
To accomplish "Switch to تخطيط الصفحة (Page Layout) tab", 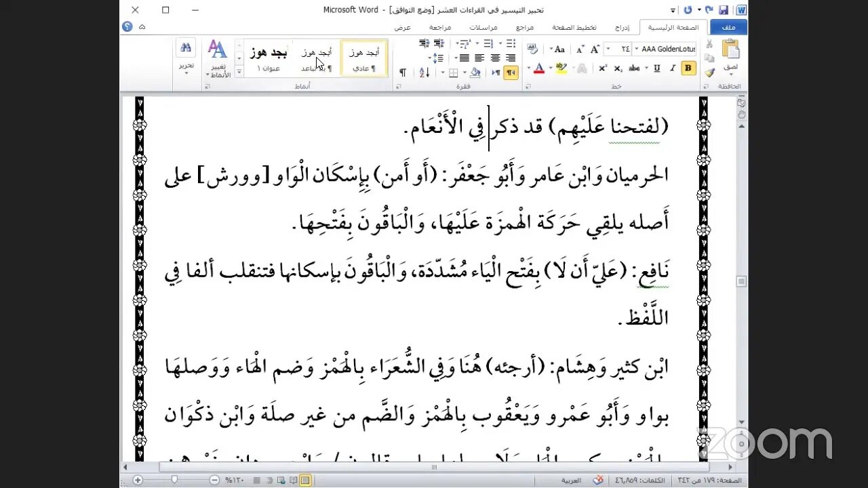I will 574,27.
